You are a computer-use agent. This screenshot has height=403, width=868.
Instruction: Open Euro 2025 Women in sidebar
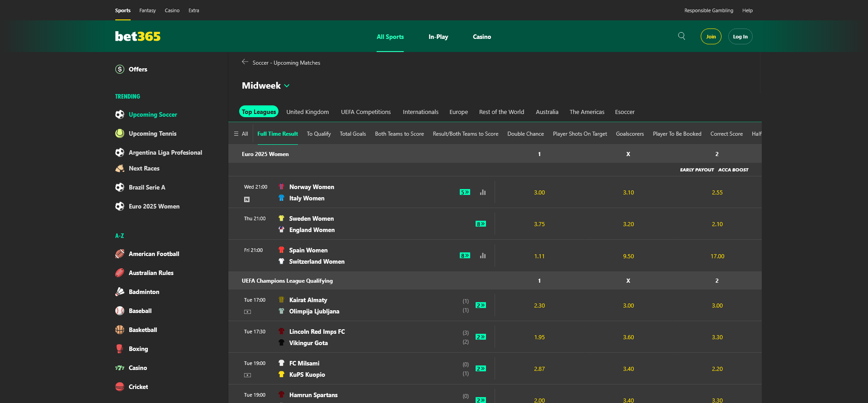click(154, 206)
